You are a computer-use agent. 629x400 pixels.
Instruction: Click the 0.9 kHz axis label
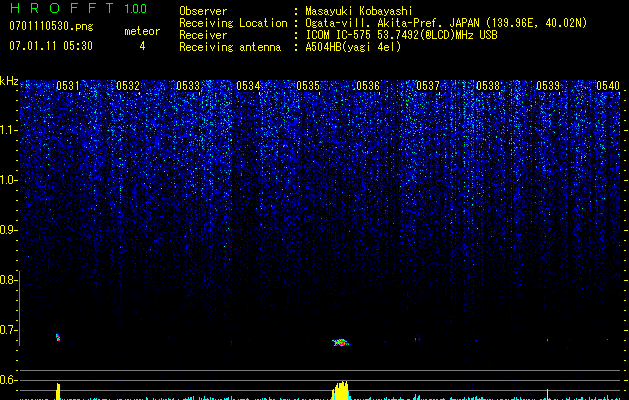click(8, 230)
